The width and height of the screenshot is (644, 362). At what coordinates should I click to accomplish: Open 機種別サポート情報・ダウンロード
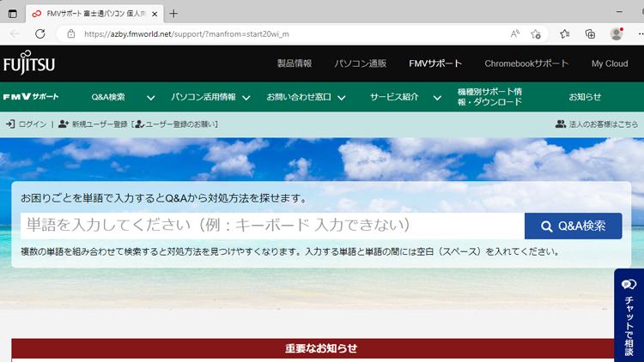tap(489, 97)
